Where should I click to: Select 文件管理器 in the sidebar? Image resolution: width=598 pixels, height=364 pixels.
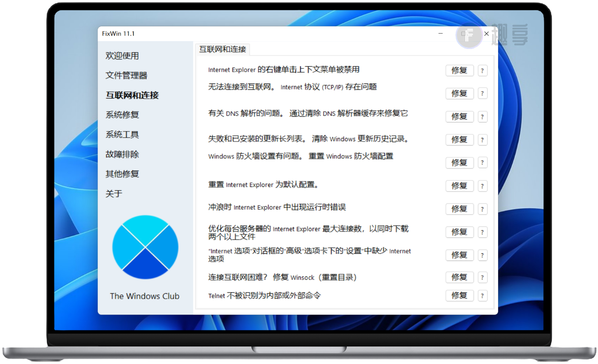(x=127, y=75)
